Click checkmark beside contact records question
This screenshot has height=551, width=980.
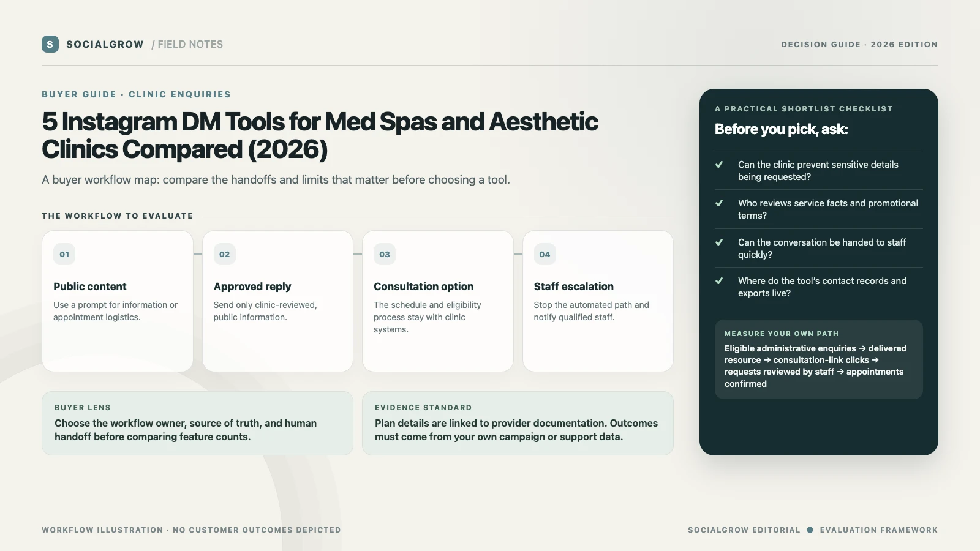click(x=720, y=281)
